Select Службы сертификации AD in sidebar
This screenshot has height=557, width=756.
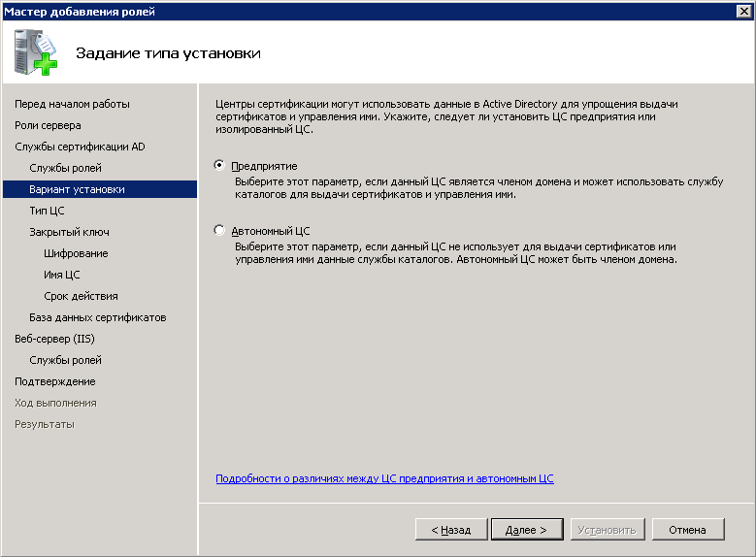coord(80,147)
